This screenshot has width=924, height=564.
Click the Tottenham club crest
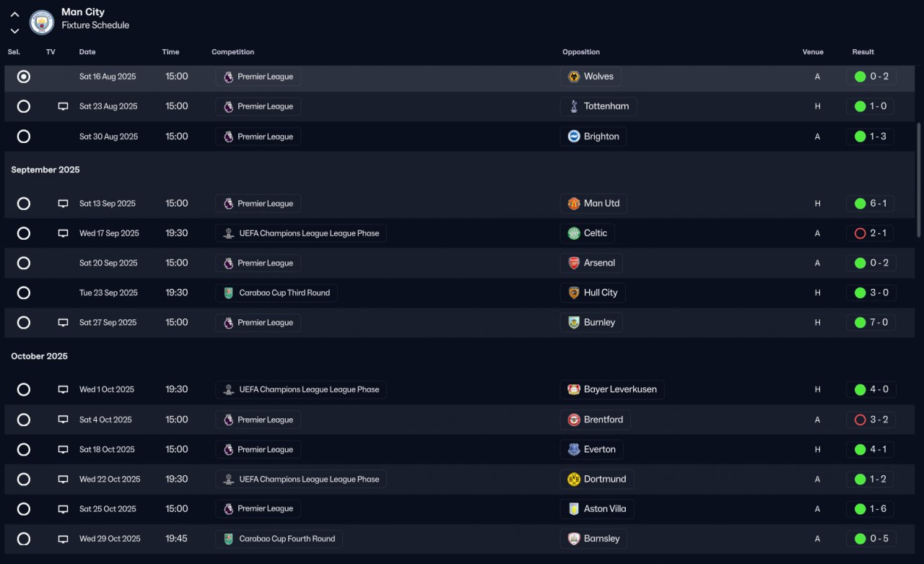tap(574, 106)
